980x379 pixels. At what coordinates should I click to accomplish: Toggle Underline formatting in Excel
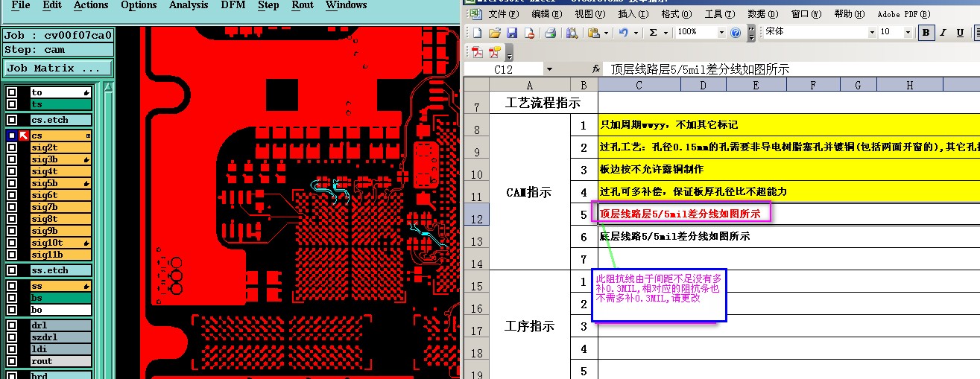tap(958, 32)
